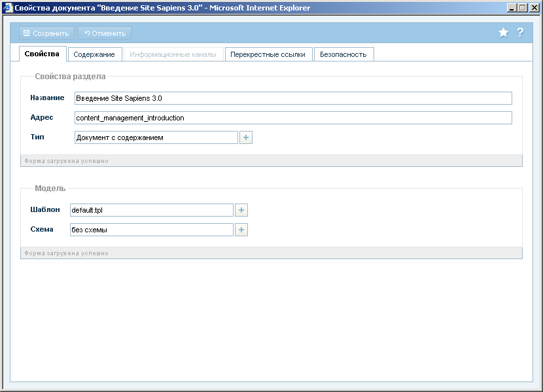Click the Схема field showing без схемы
The image size is (543, 392).
pyautogui.click(x=151, y=230)
